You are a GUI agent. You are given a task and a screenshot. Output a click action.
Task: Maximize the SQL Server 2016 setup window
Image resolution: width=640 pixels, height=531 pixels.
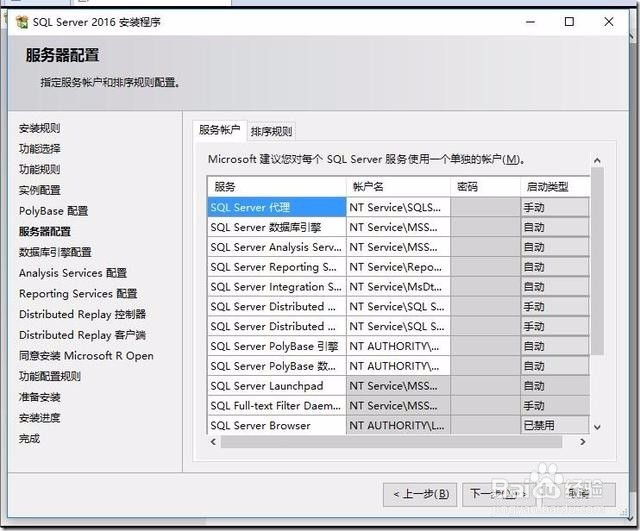click(x=569, y=22)
